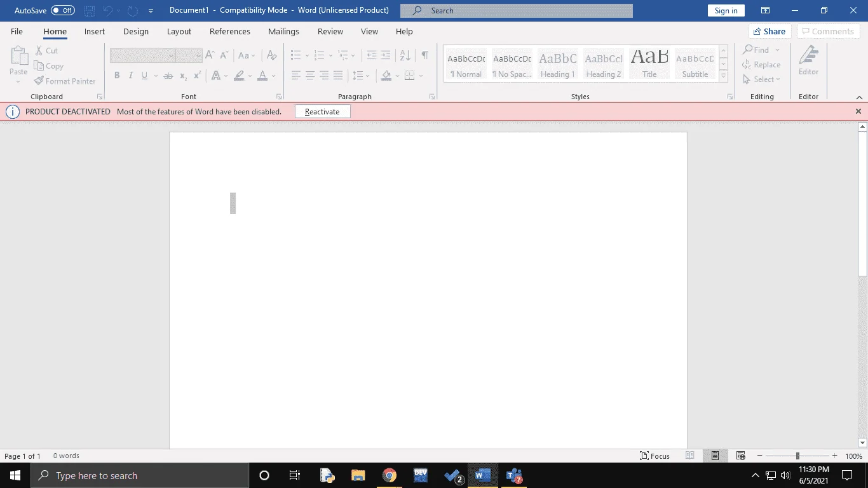Click the Multilevel List icon
The height and width of the screenshot is (488, 868).
point(343,56)
